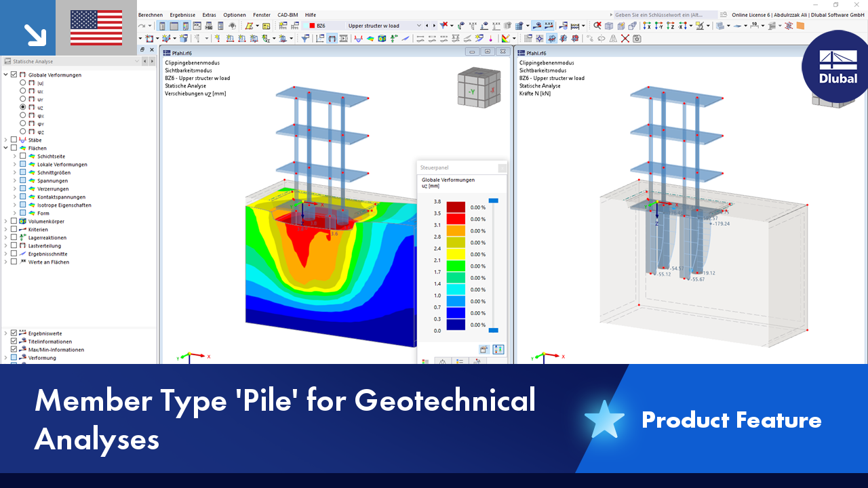Select the show results values icon
The height and width of the screenshot is (488, 868).
tap(548, 26)
